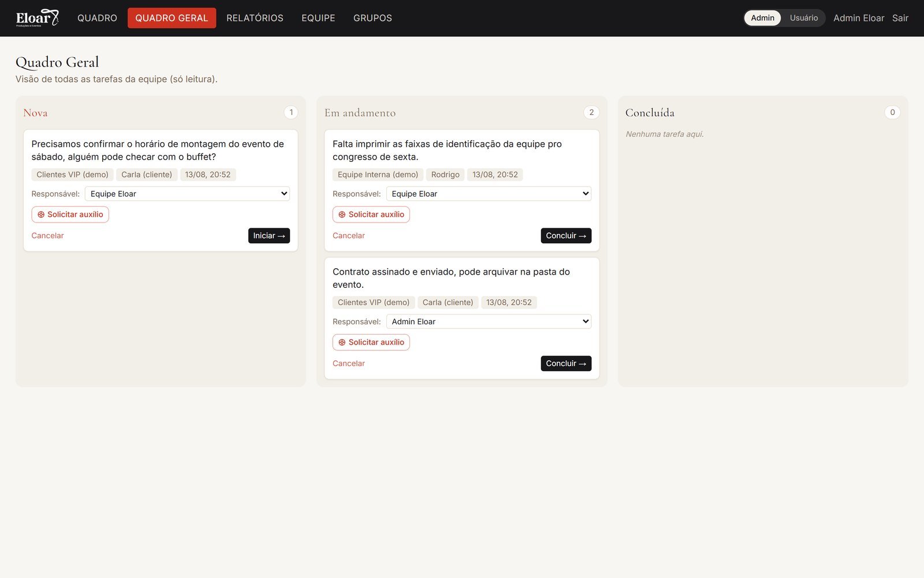Click the Nenhuma tarefa aqui message

pos(664,134)
